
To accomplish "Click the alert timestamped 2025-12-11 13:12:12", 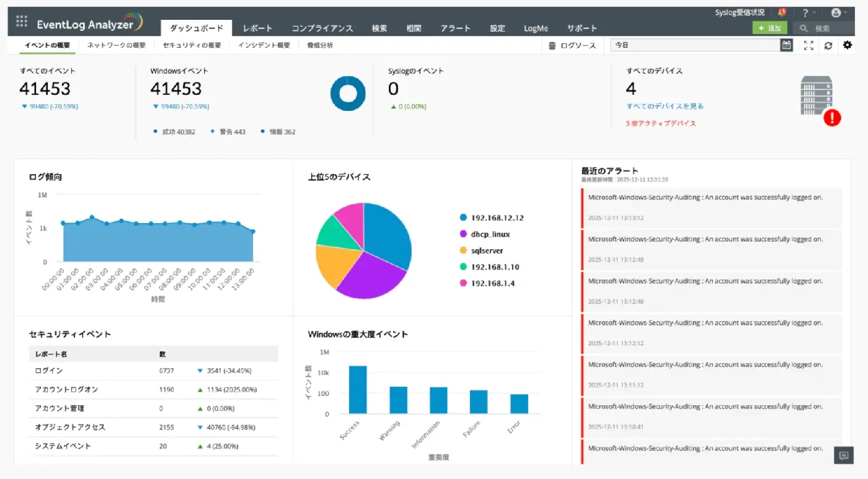I will point(712,333).
